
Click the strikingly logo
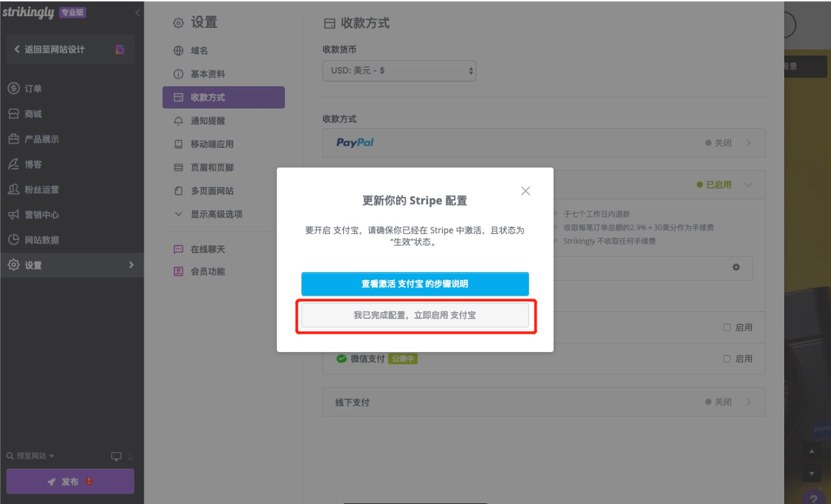(x=28, y=12)
